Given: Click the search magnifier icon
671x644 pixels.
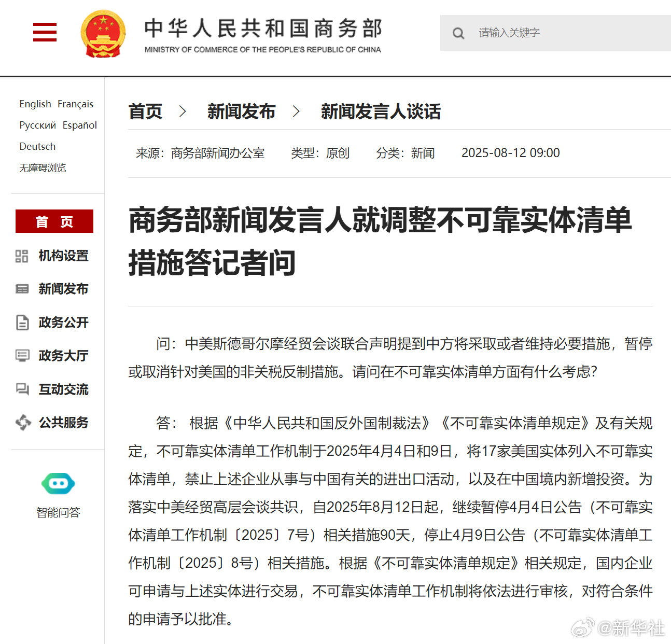Looking at the screenshot, I should (x=458, y=33).
